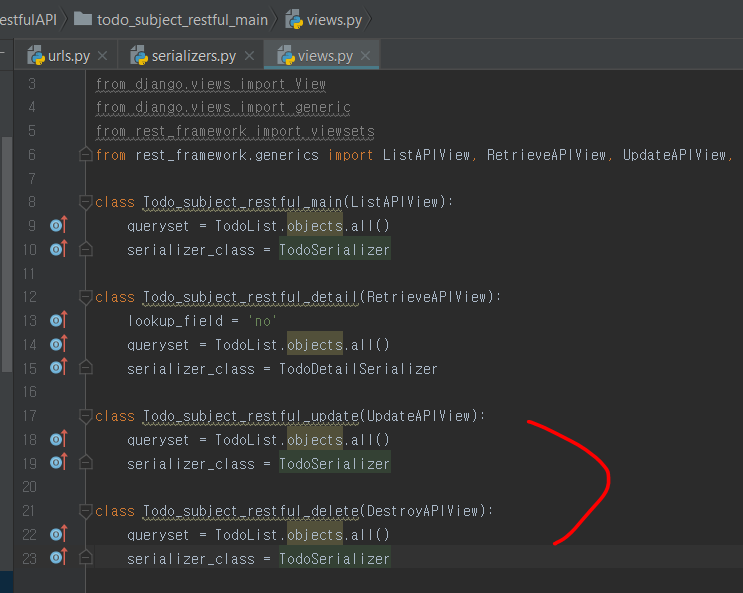Click class name 'Todo_subject_restful_update' on line 17
Viewport: 743px width, 593px height.
[x=251, y=416]
